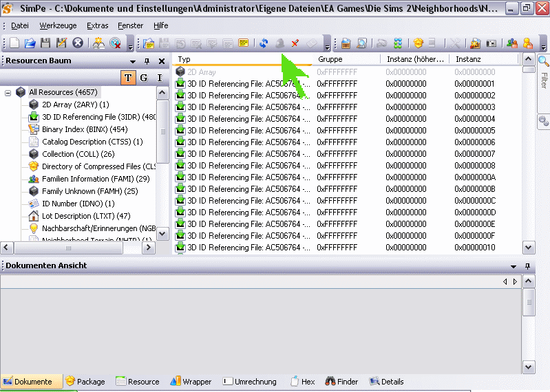
Task: Click the Save disk icon
Action: coord(45,43)
